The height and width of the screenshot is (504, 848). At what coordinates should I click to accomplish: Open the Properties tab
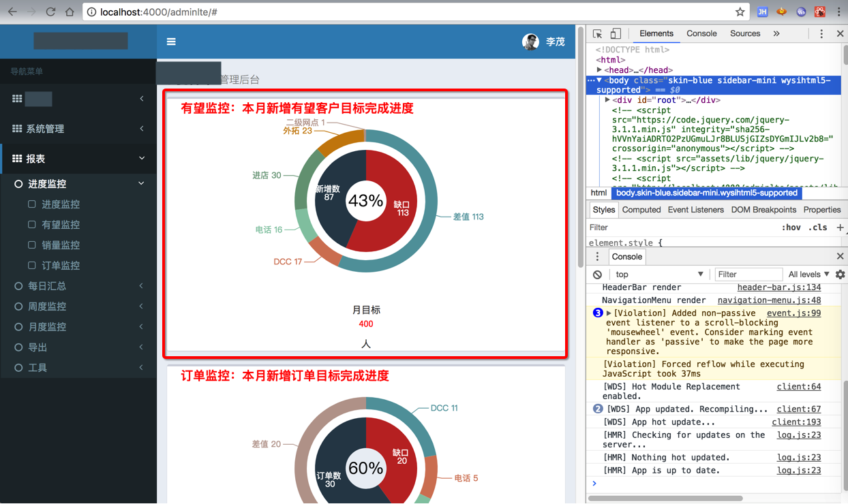tap(822, 210)
